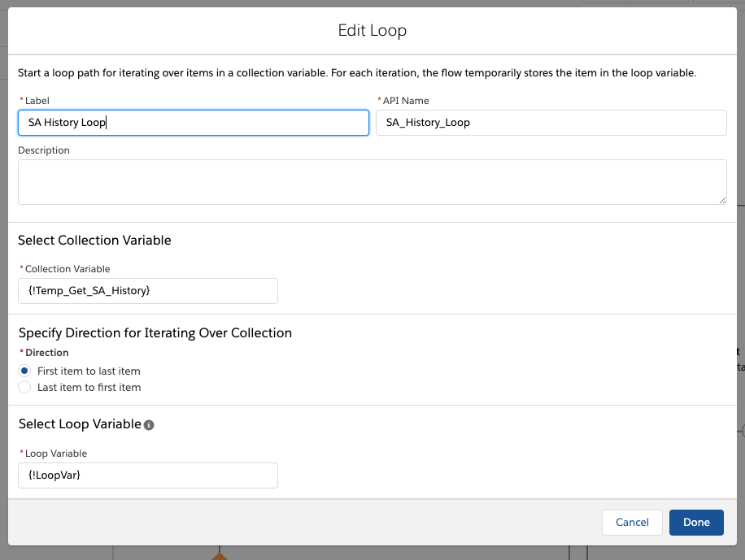Grab the Description box resize handle
The width and height of the screenshot is (745, 560).
click(x=722, y=200)
